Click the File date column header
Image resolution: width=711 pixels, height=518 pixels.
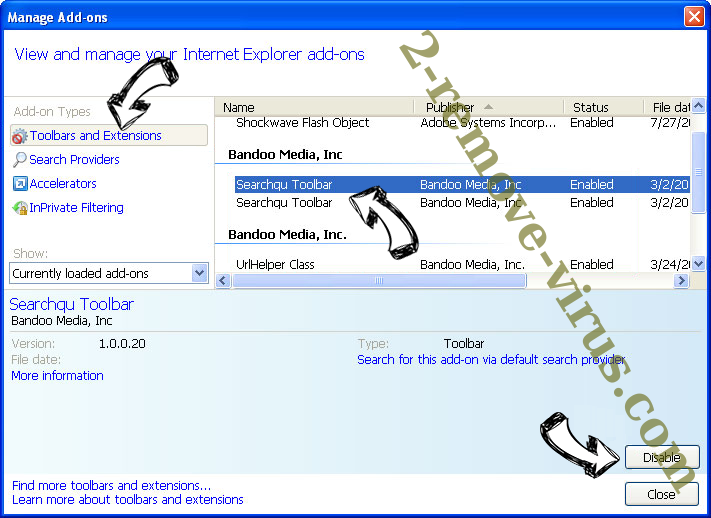point(667,108)
